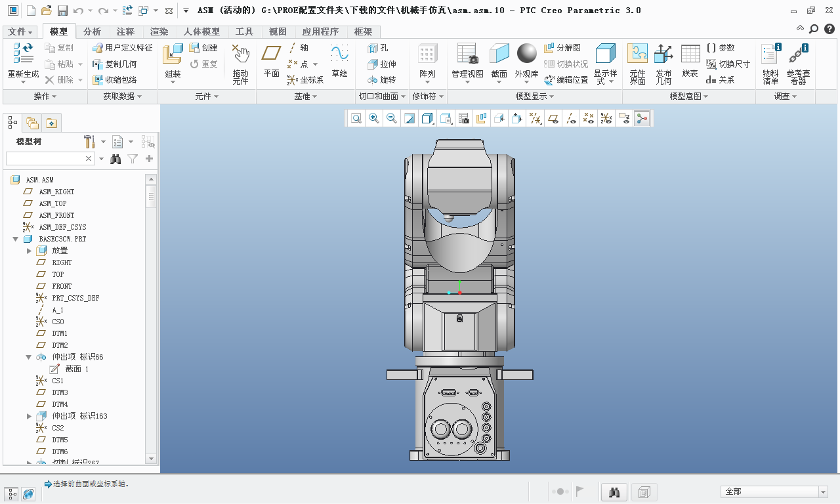The image size is (840, 504).
Task: Click the zoom in magnifier in graphics toolbar
Action: pos(374,118)
